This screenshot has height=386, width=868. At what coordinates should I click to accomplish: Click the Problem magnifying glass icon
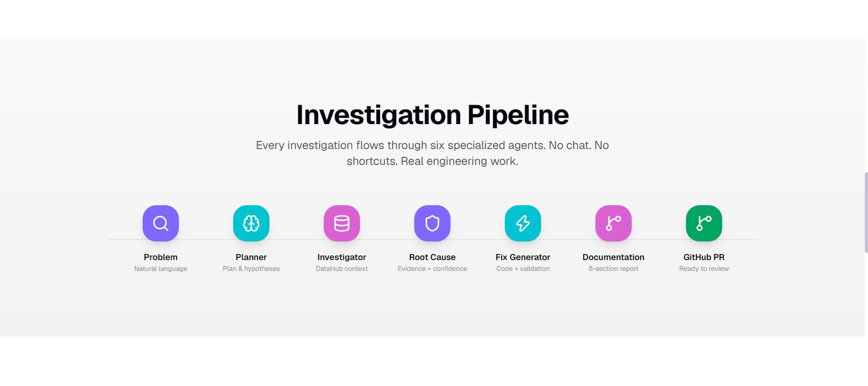tap(161, 223)
